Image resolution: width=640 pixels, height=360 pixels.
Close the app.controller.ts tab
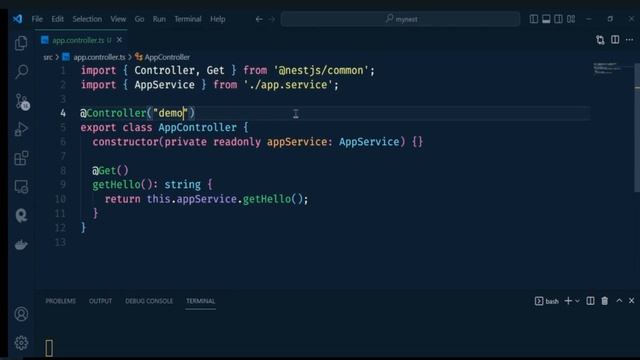pyautogui.click(x=119, y=40)
